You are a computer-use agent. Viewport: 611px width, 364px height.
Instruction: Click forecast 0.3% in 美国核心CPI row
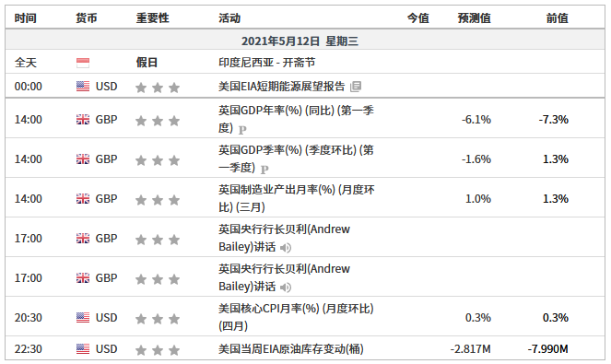pos(478,318)
